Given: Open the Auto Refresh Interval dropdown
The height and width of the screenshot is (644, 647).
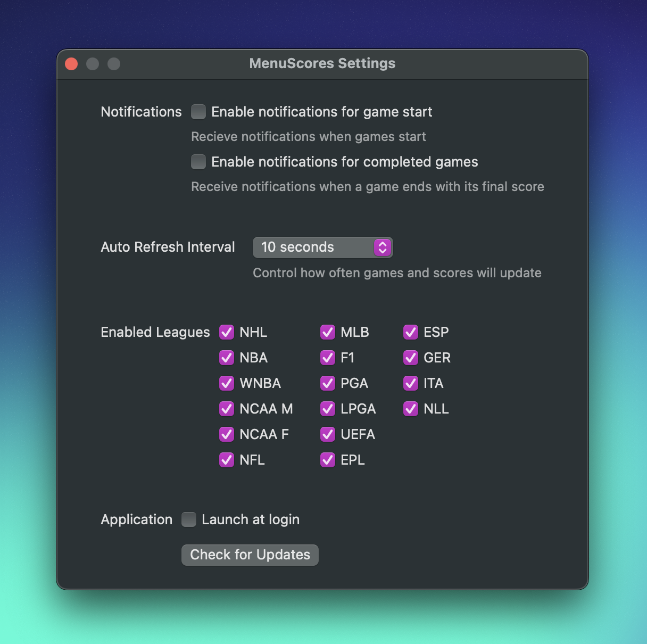Looking at the screenshot, I should point(322,247).
